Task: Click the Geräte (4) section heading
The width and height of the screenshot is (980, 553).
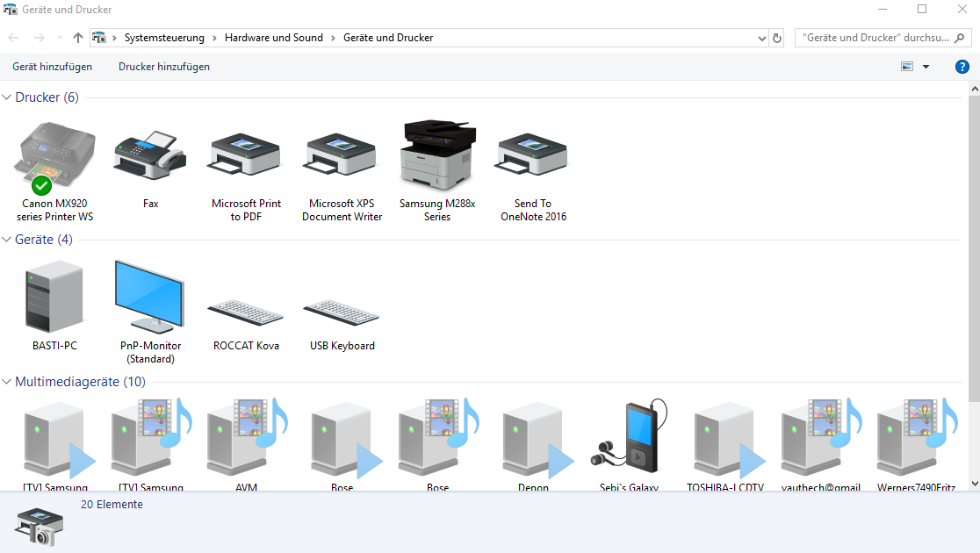Action: click(44, 240)
